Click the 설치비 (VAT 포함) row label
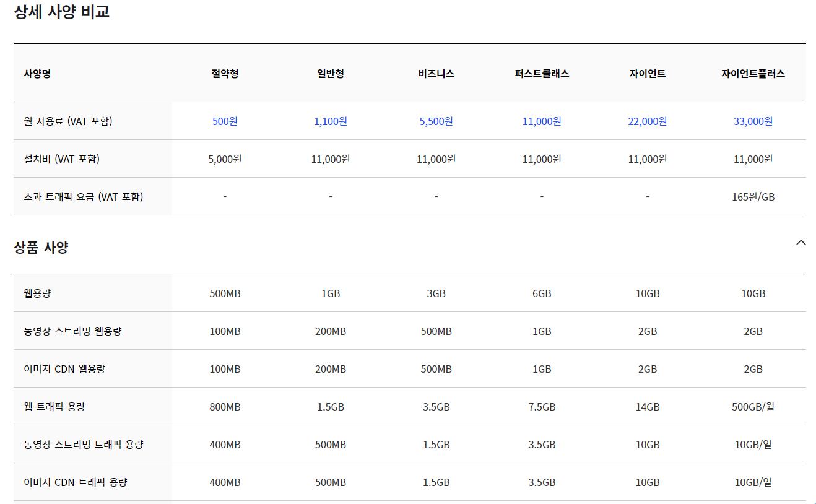 tap(62, 159)
